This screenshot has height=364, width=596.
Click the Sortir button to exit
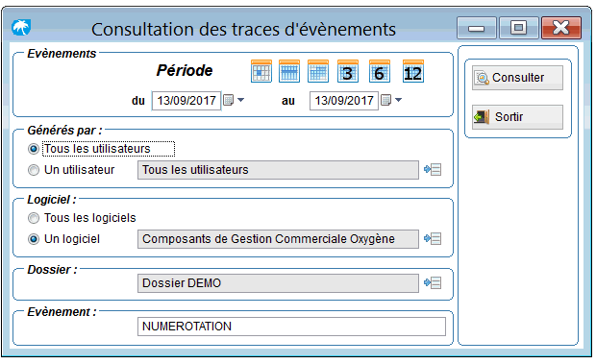[517, 117]
